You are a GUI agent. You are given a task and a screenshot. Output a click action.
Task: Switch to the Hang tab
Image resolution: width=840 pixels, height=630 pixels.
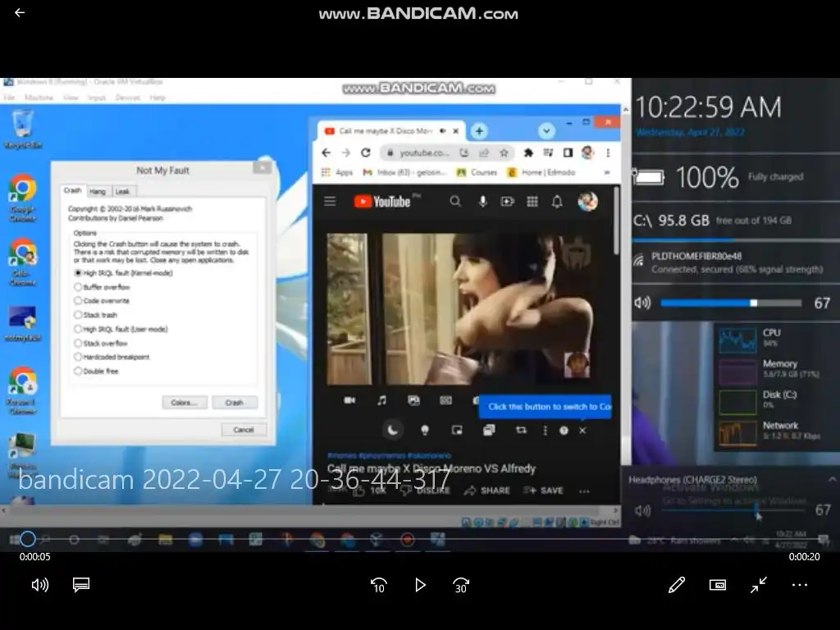point(98,191)
